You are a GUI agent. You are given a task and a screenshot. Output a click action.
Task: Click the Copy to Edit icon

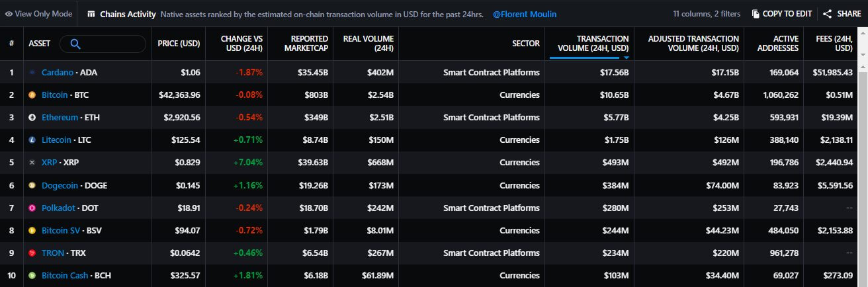click(756, 14)
